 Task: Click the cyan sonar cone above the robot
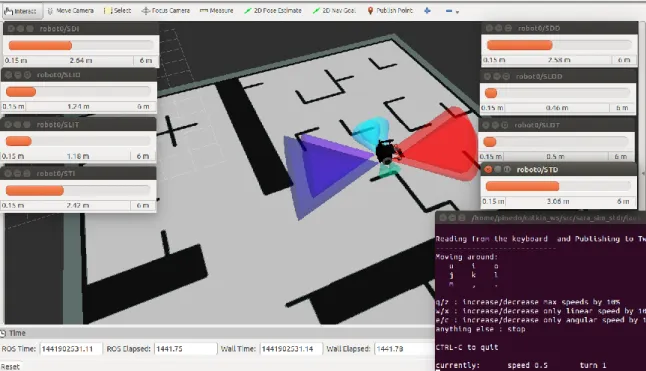pyautogui.click(x=371, y=131)
